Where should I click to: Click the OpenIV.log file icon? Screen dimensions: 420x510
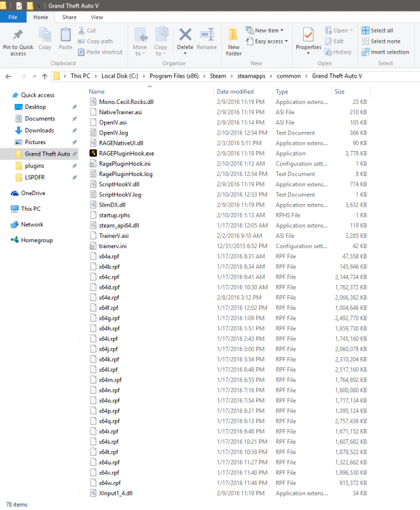pos(93,133)
